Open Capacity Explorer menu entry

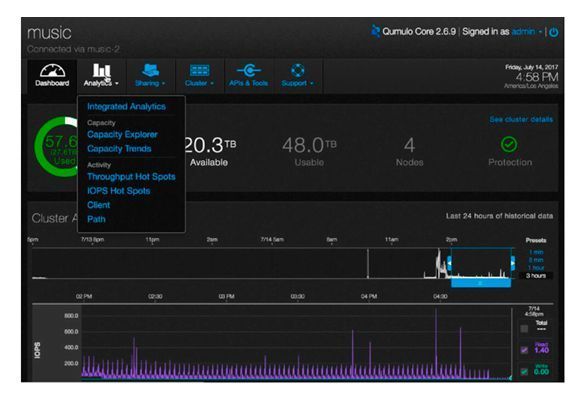point(122,134)
